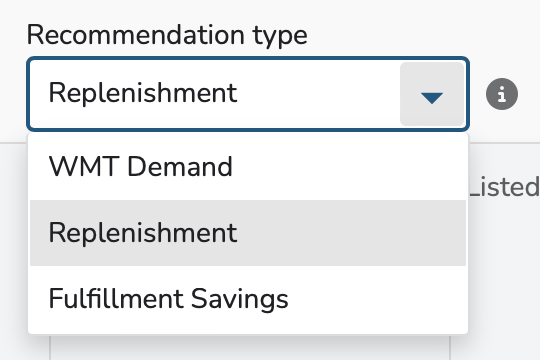Focus the blue-outlined select input
Image resolution: width=540 pixels, height=360 pixels.
coord(248,94)
